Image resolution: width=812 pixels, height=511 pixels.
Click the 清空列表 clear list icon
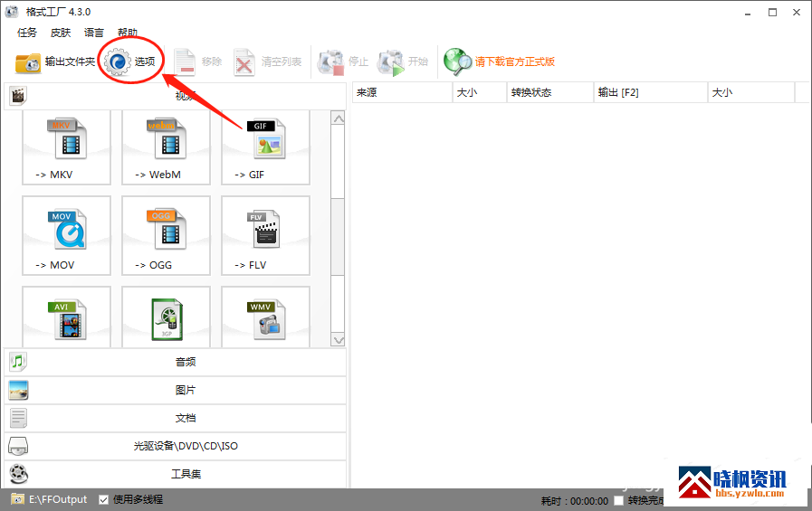point(244,62)
